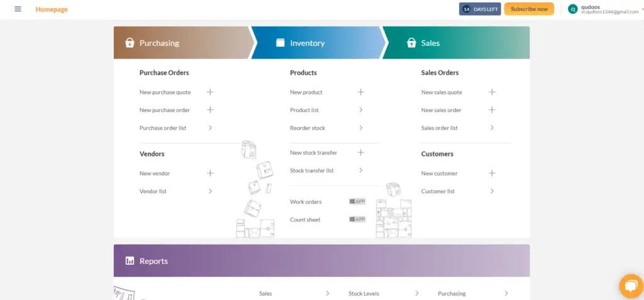Open New stock transfer link
644x300 pixels.
click(x=313, y=152)
